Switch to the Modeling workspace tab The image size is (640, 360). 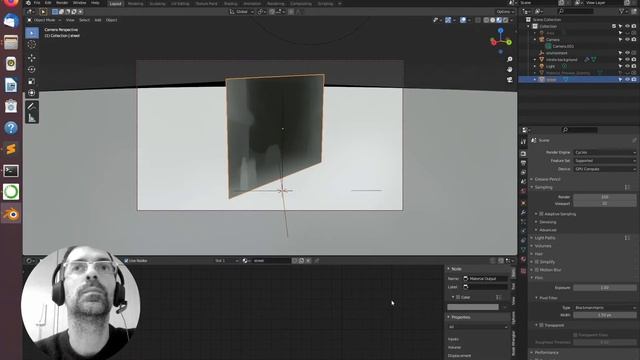point(136,4)
